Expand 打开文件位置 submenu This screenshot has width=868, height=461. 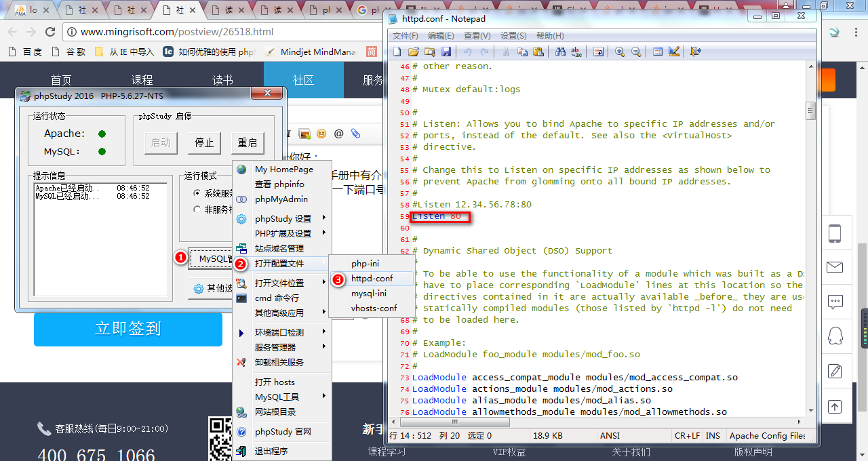pyautogui.click(x=281, y=283)
